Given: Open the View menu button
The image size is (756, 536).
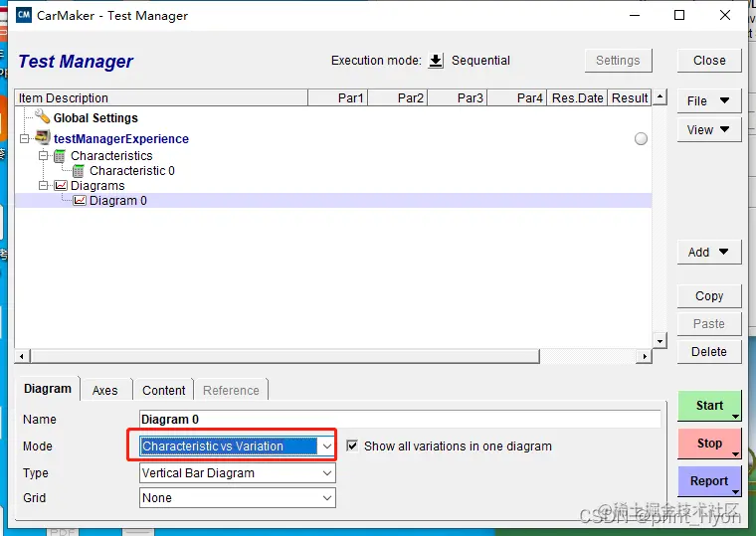Looking at the screenshot, I should pos(708,130).
